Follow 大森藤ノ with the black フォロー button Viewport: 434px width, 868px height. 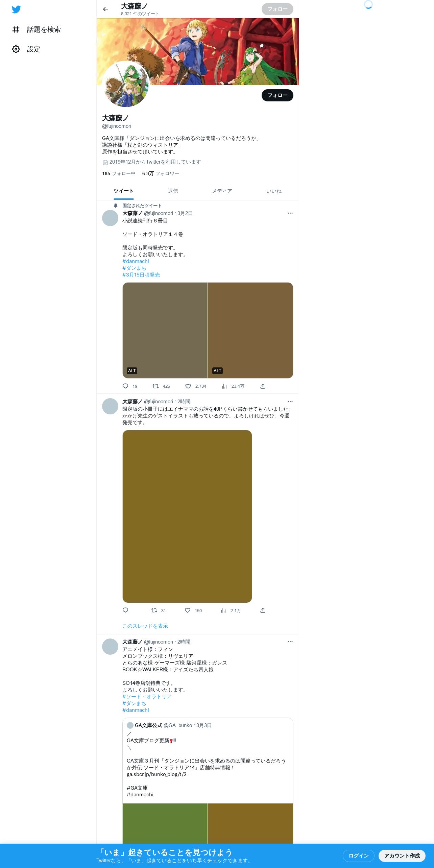point(278,95)
